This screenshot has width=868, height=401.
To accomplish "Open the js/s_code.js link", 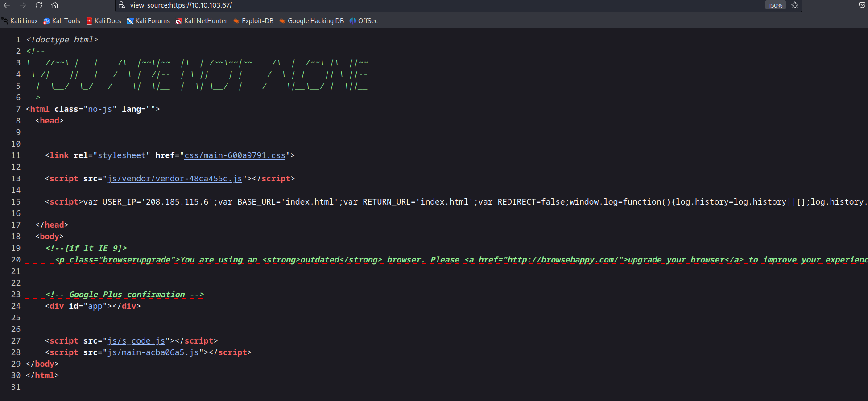I will coord(136,341).
